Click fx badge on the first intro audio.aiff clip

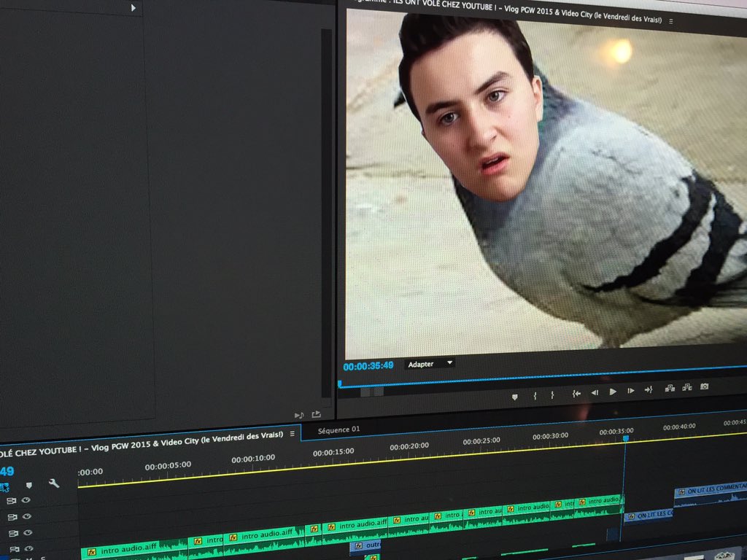92,552
